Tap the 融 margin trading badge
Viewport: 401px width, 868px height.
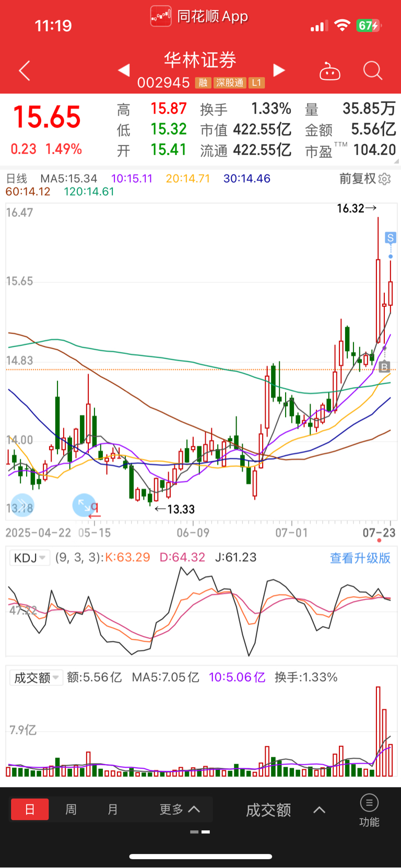[203, 82]
